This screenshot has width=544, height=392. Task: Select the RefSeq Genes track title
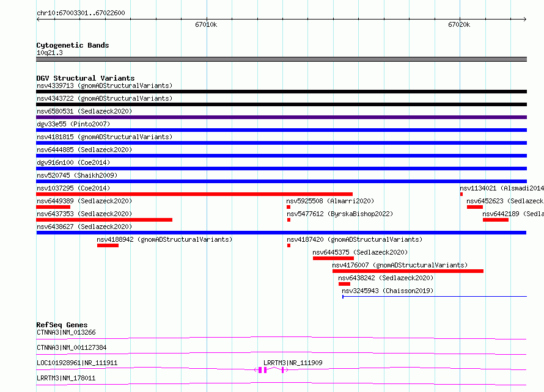[62, 325]
